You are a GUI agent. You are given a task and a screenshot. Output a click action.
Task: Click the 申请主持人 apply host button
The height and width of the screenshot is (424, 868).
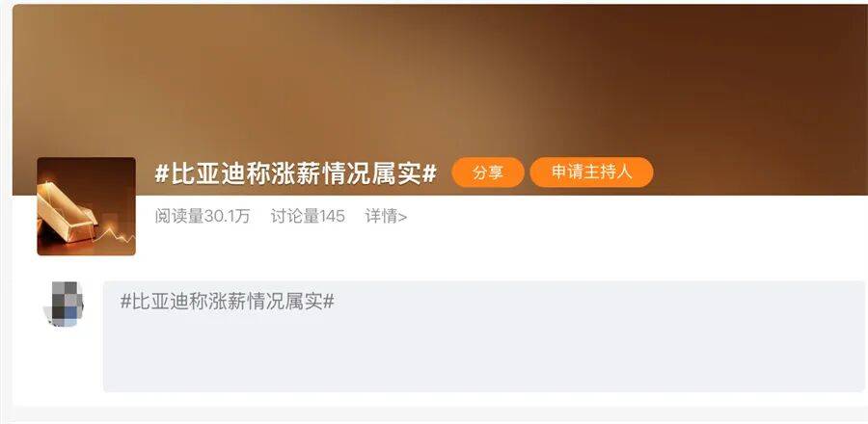(591, 172)
